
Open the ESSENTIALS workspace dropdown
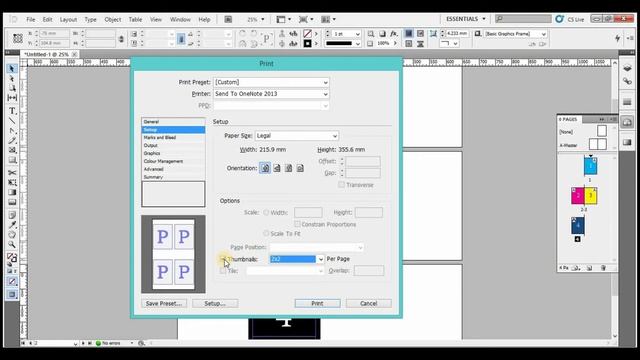466,19
